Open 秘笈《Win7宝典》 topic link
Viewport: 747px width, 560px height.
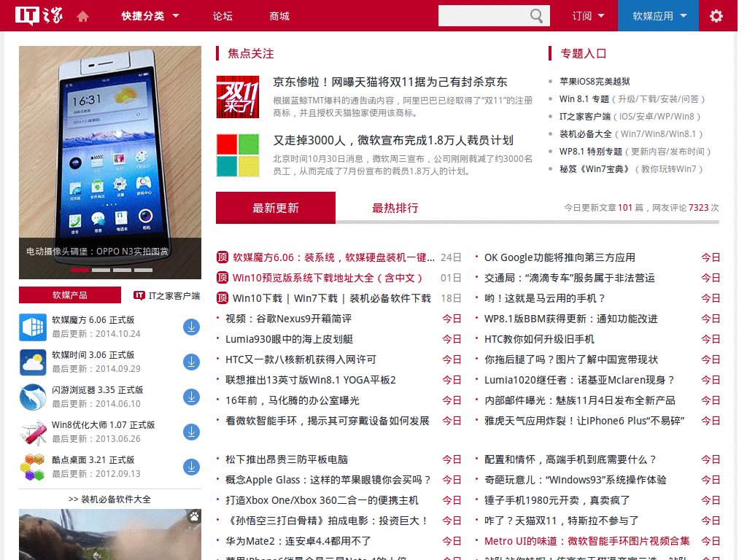pos(595,169)
